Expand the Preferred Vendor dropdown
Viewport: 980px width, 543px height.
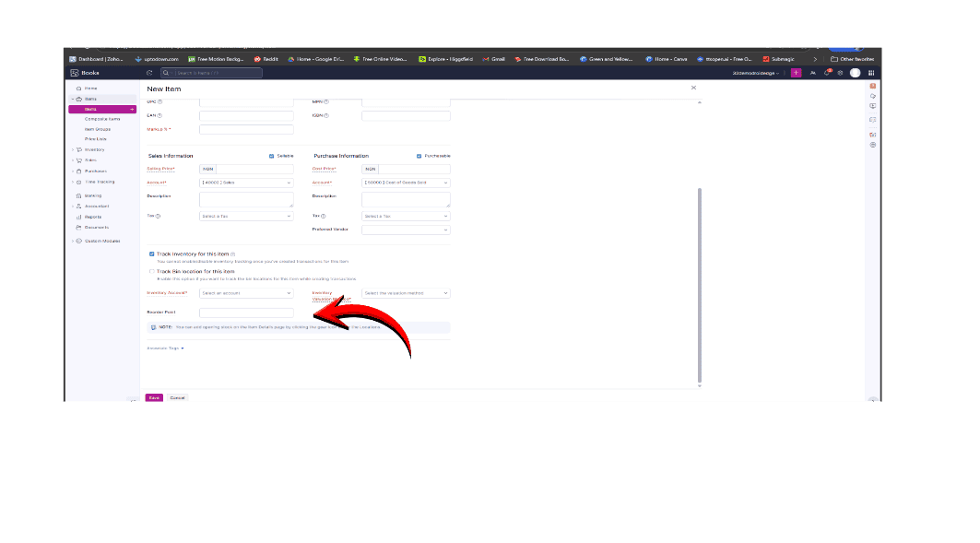pos(406,230)
